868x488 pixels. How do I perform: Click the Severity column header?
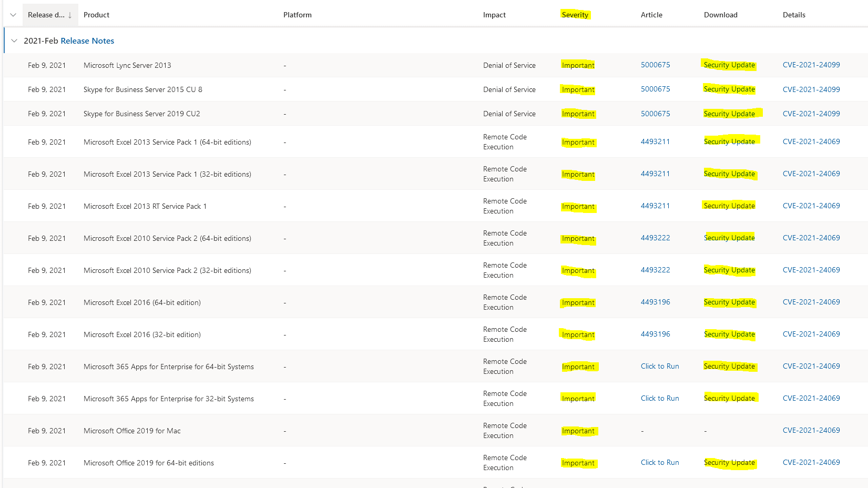pos(575,15)
